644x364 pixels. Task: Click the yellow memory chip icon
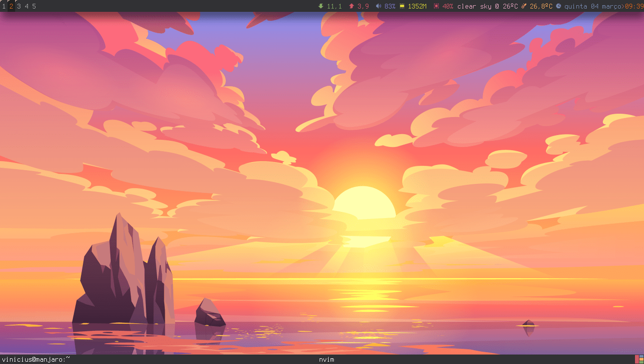402,6
